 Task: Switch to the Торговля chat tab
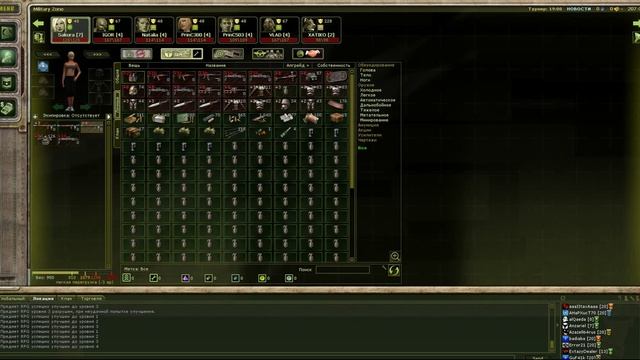pyautogui.click(x=91, y=299)
